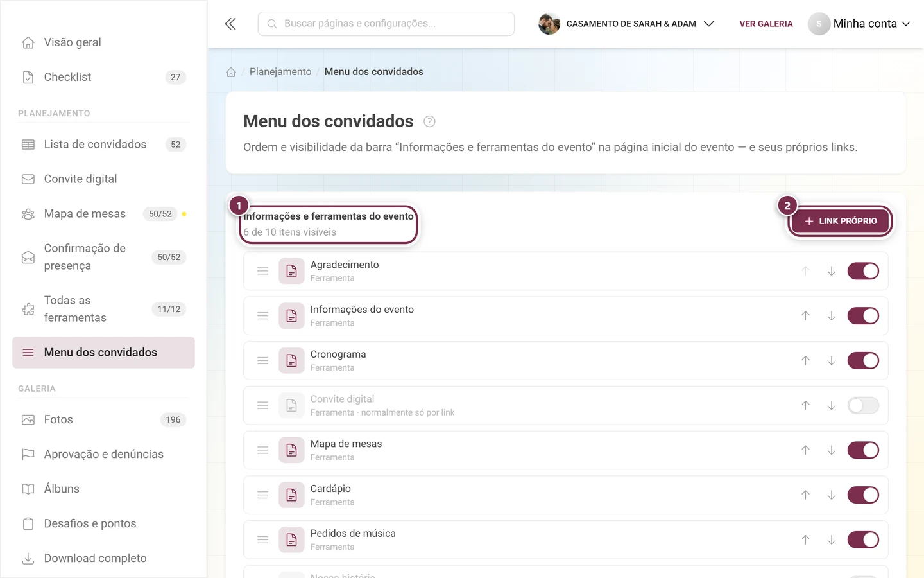Click the drag handle on Agradecimento row

[262, 271]
